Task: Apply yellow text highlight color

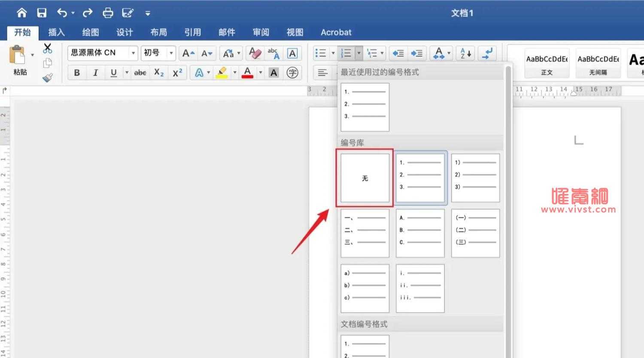Action: click(x=222, y=73)
